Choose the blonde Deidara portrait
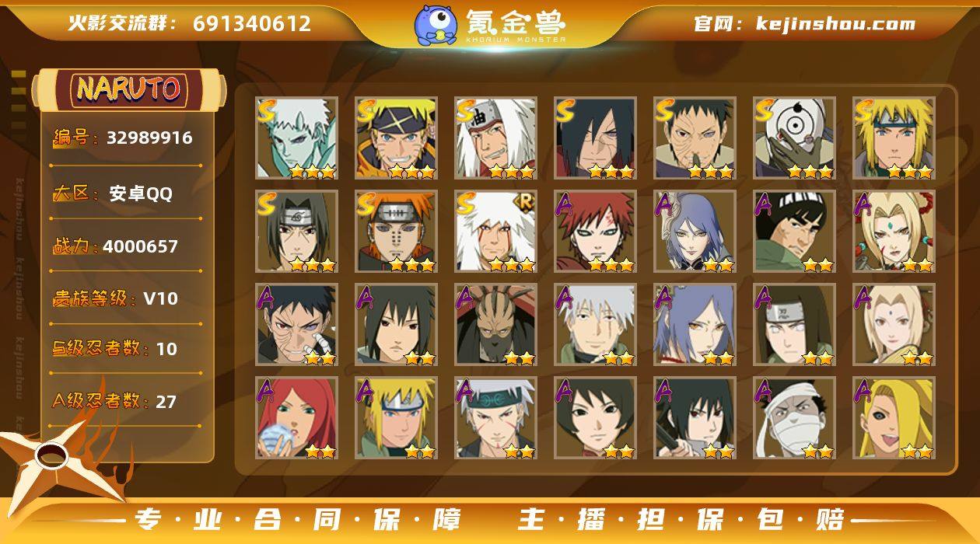The image size is (980, 544). (x=894, y=418)
